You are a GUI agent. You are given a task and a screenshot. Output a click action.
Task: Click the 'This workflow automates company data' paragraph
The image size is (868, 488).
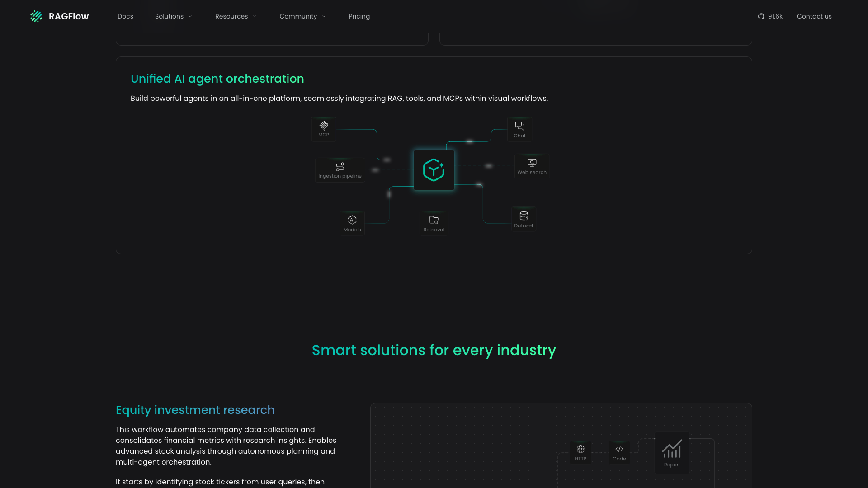[x=226, y=446]
